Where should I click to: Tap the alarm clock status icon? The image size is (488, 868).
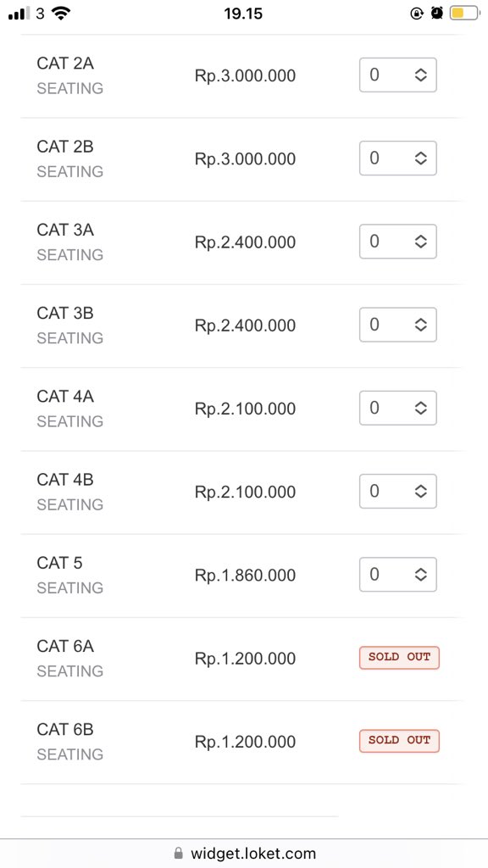click(x=437, y=14)
